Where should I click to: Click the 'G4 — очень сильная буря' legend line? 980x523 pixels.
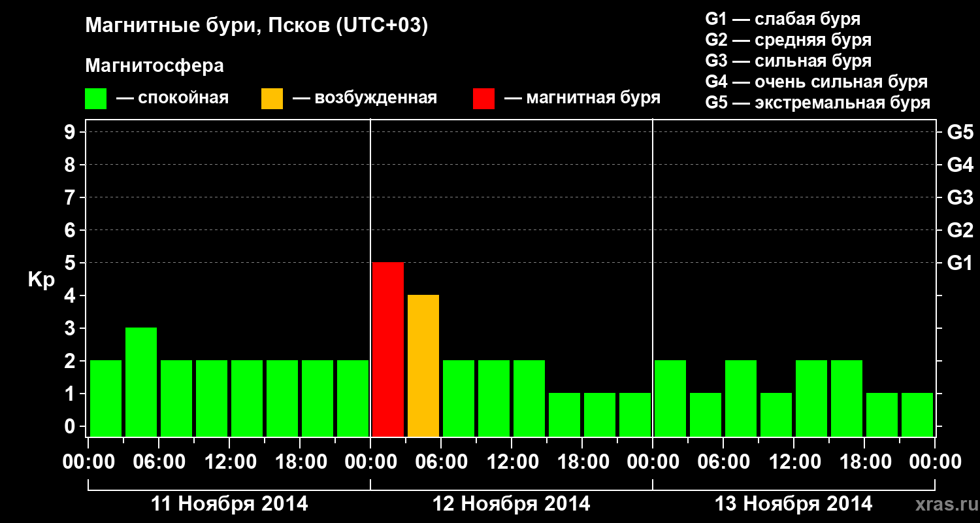pyautogui.click(x=817, y=82)
